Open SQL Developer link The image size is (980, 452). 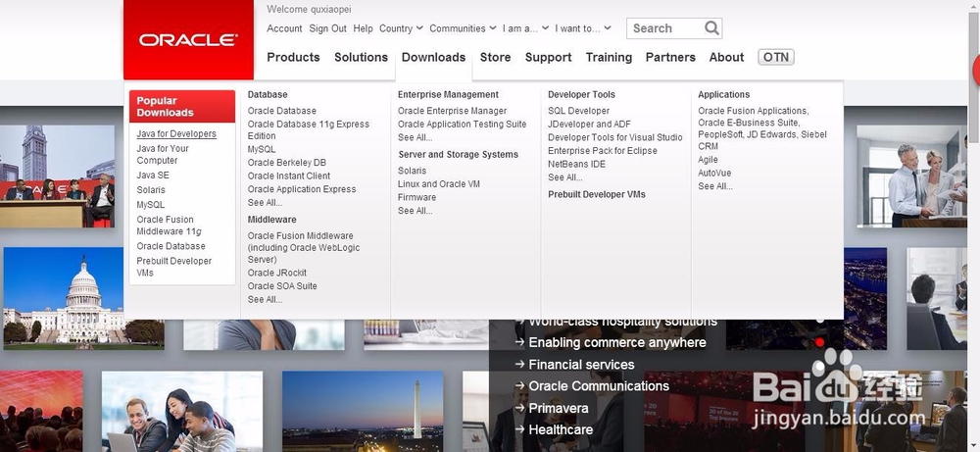pos(579,111)
